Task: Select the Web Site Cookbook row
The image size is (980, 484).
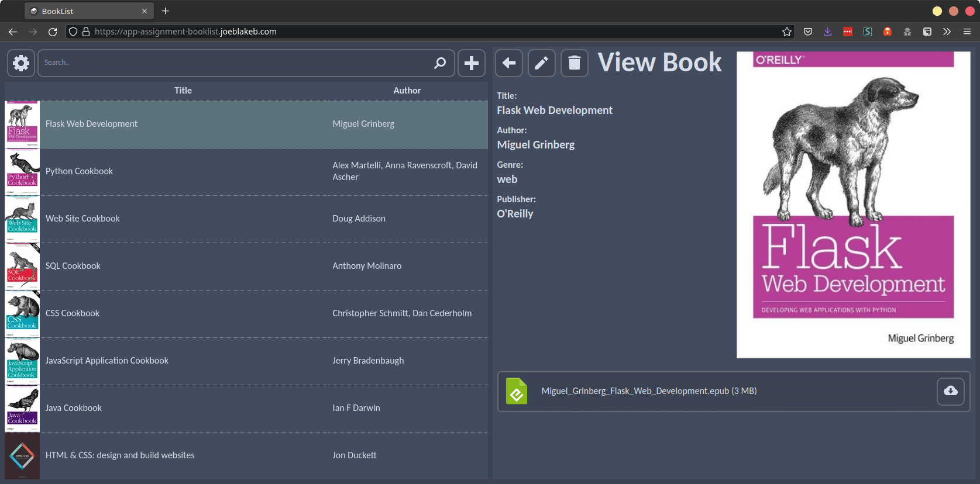Action: click(x=246, y=219)
